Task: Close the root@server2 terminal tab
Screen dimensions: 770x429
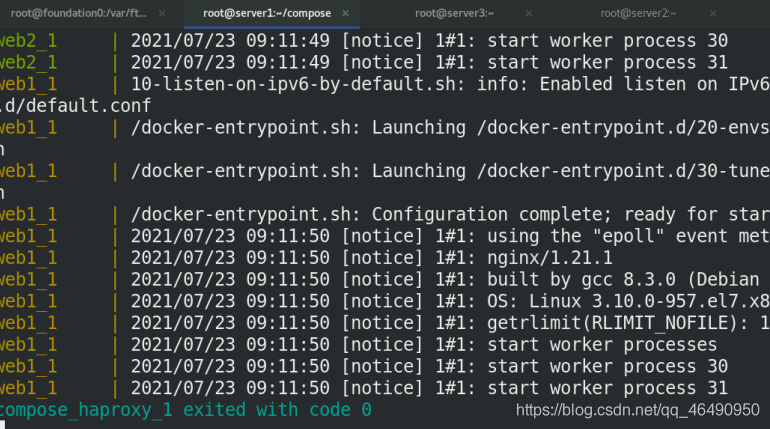Action: [713, 13]
